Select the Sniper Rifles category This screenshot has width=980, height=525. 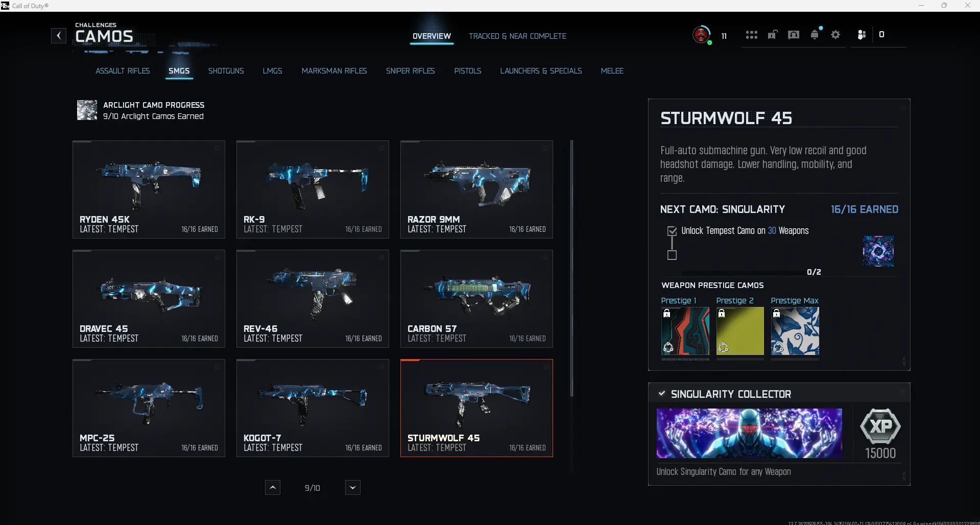click(x=410, y=71)
